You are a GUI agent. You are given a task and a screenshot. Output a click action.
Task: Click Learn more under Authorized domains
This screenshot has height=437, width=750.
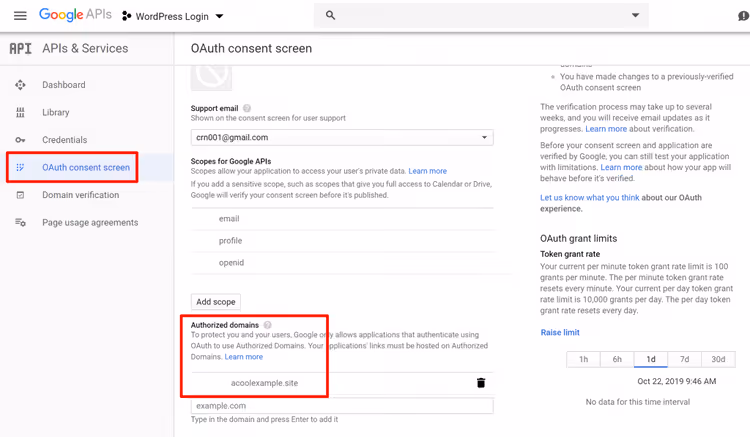point(244,357)
